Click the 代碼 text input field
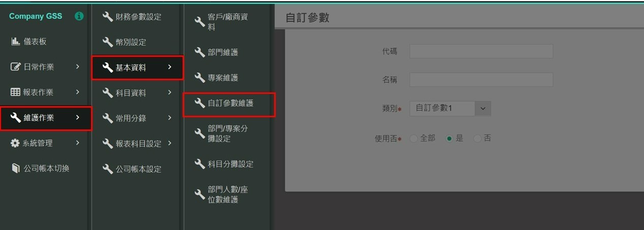 click(481, 51)
